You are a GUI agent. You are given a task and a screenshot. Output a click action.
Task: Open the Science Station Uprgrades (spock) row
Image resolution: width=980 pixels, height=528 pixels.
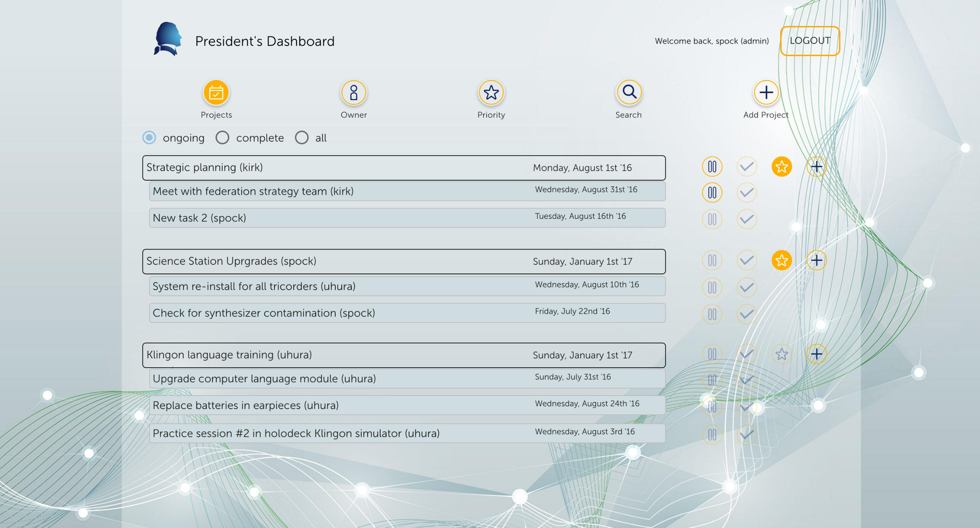[x=404, y=262]
